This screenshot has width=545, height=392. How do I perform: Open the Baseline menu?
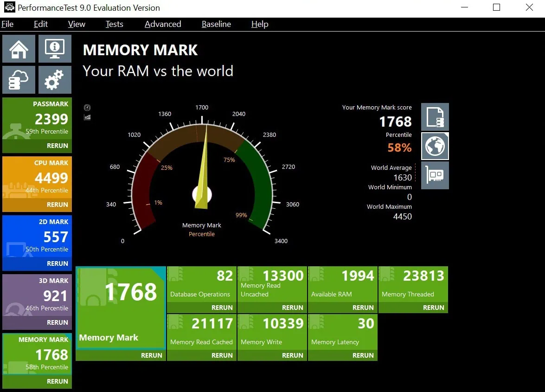(x=216, y=24)
